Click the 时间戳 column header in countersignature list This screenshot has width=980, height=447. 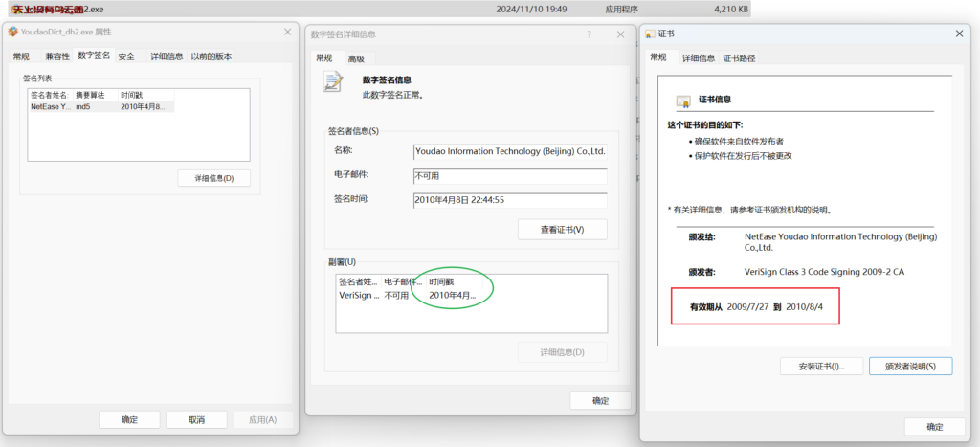click(x=454, y=282)
